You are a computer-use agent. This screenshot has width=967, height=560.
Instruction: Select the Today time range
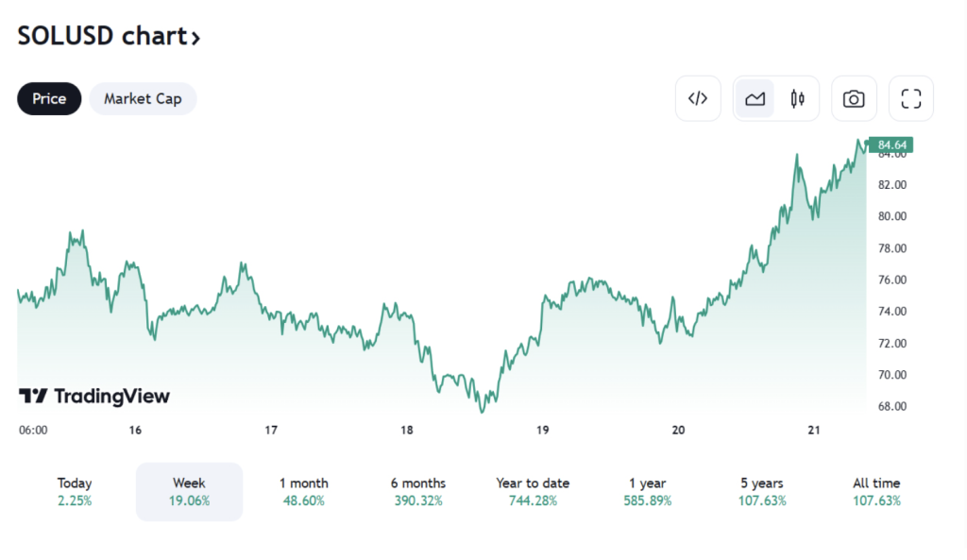tap(75, 491)
